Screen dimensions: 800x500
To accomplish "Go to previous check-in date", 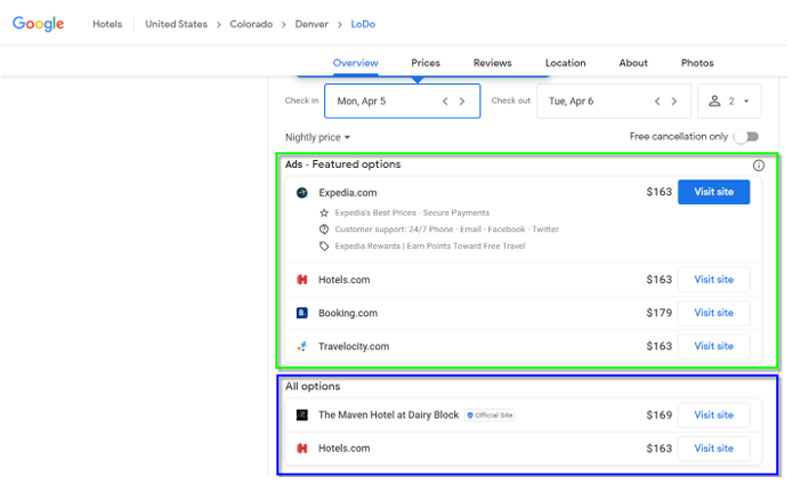I will pos(445,101).
